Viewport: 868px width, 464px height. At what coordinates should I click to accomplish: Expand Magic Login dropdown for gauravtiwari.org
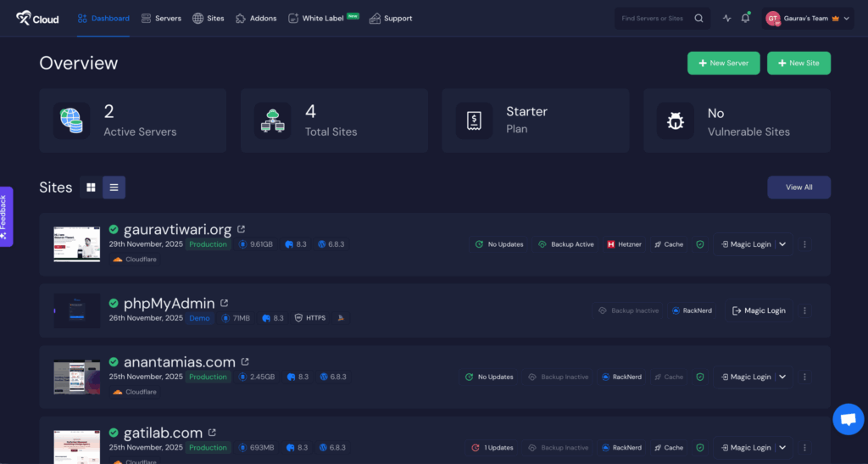(782, 244)
